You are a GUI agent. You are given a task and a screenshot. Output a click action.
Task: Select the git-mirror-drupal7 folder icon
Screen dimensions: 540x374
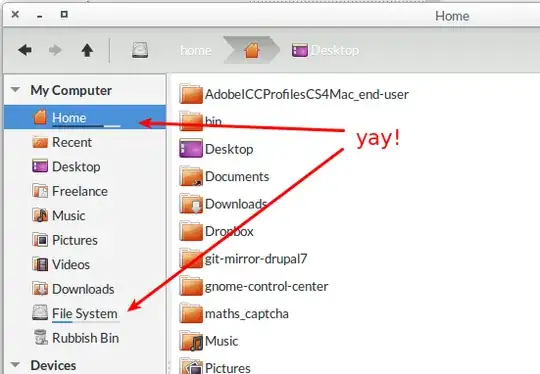[x=190, y=259]
